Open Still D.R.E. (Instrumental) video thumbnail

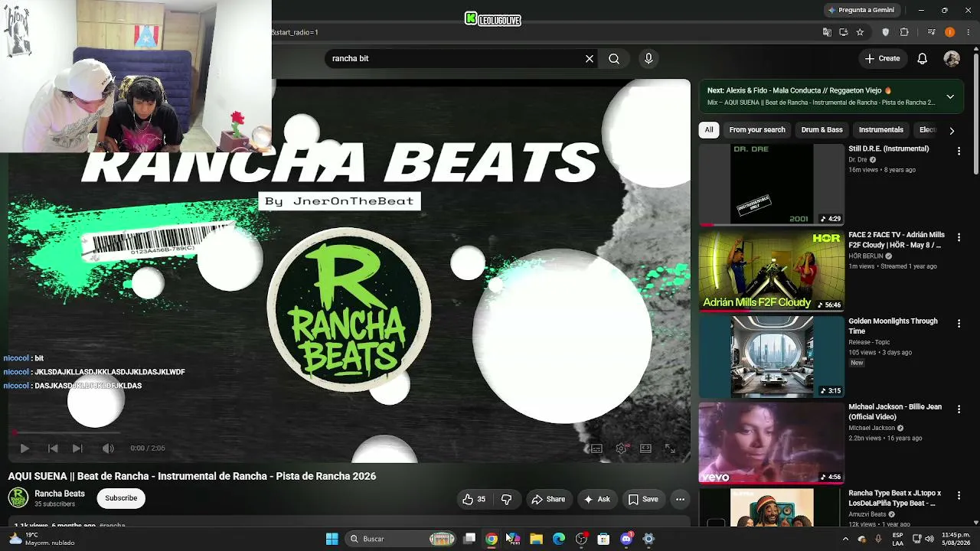(771, 184)
